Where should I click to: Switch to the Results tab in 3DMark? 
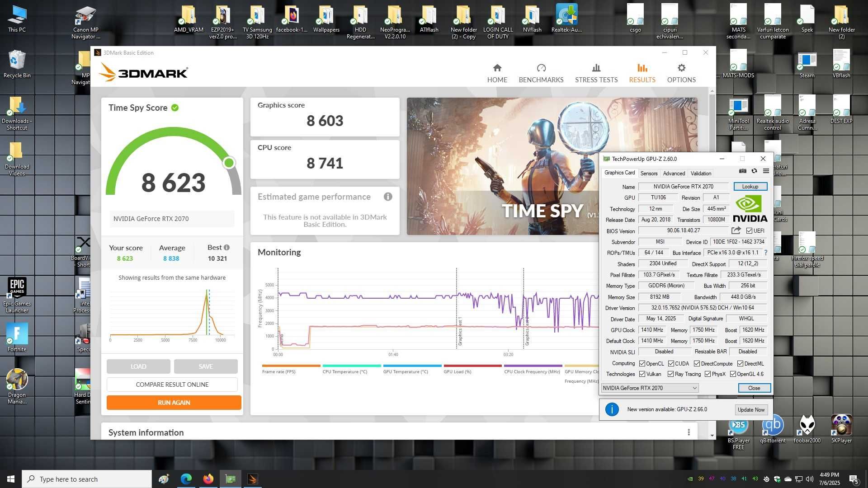[642, 73]
